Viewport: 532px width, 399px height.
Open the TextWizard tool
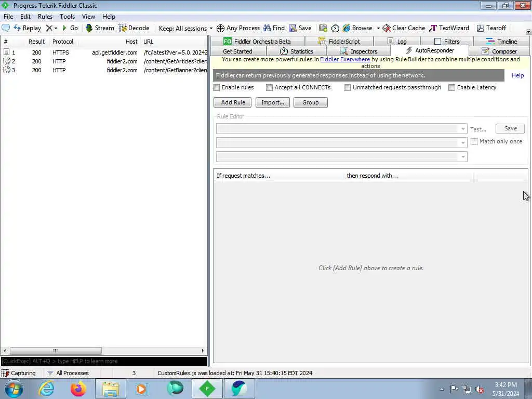(449, 28)
